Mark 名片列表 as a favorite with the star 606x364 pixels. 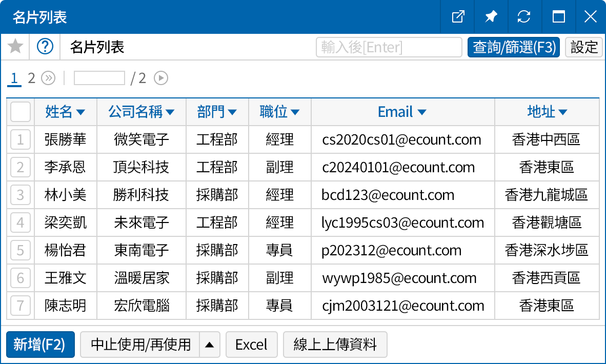tap(15, 47)
